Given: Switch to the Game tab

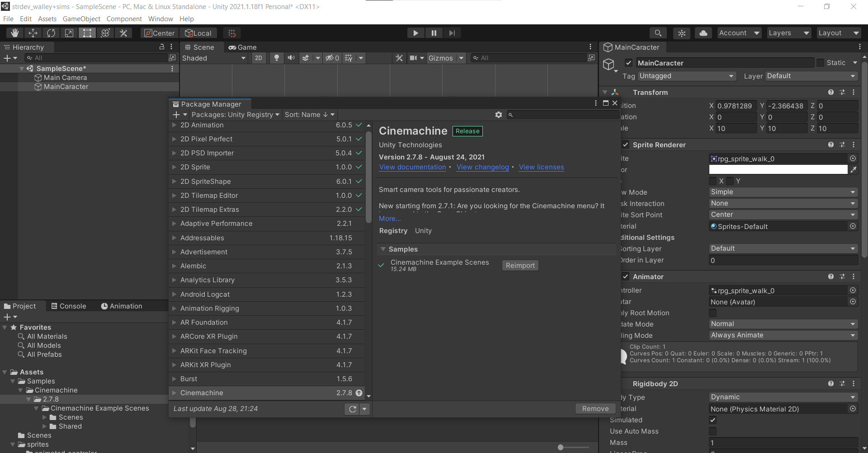Looking at the screenshot, I should 242,47.
